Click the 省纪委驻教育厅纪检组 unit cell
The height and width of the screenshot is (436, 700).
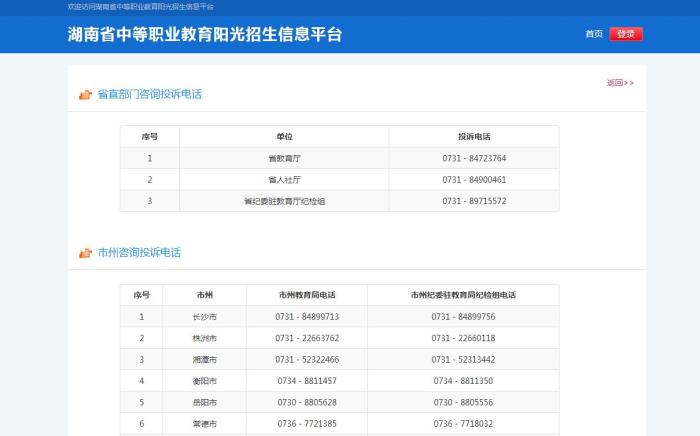(284, 201)
